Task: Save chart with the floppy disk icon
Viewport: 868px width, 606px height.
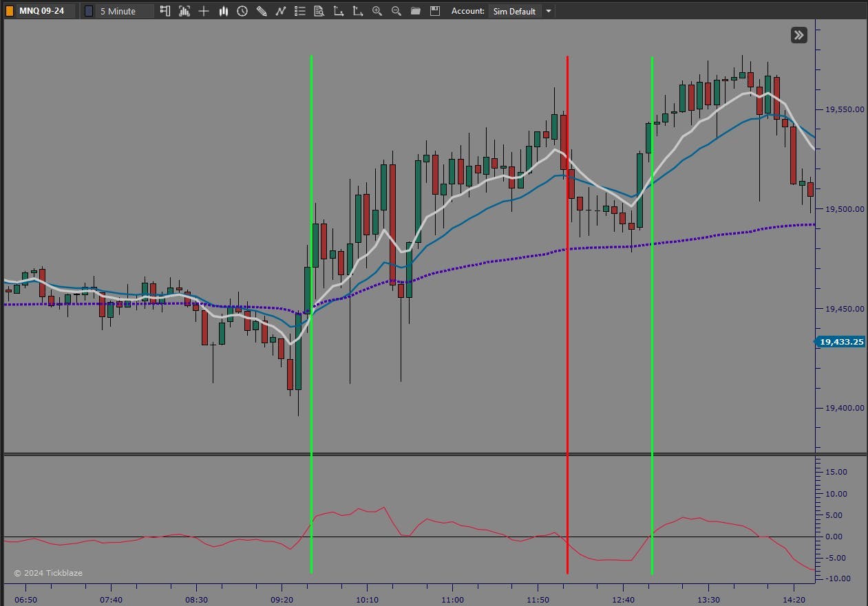Action: (x=434, y=11)
